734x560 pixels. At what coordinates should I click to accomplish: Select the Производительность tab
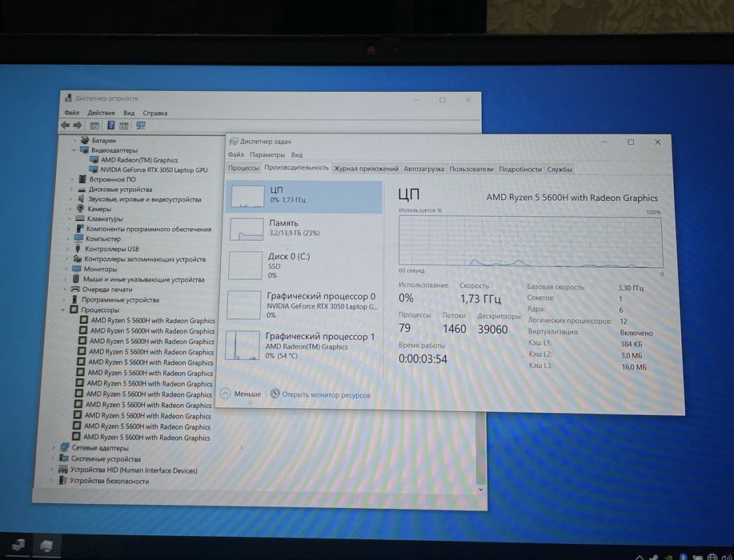(x=296, y=167)
